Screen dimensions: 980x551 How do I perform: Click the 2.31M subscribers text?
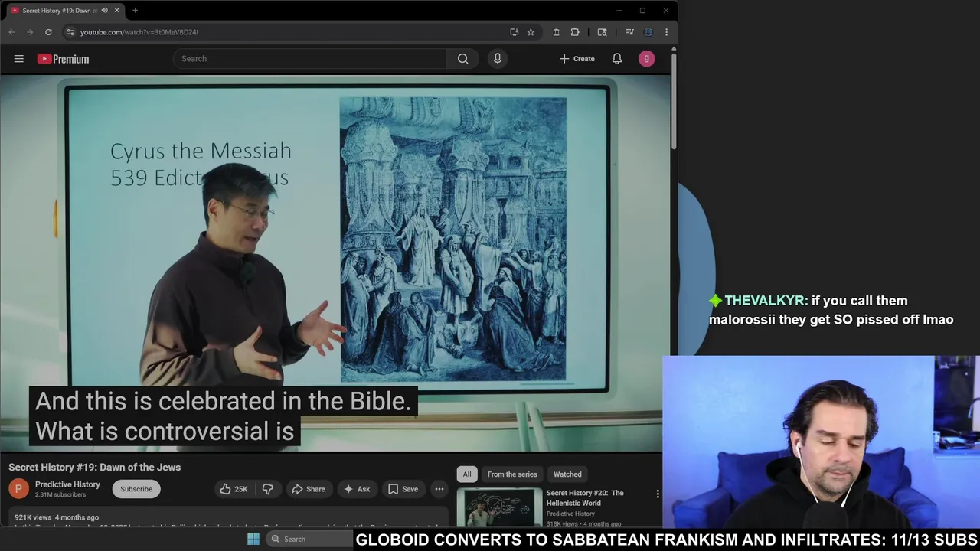pyautogui.click(x=60, y=495)
